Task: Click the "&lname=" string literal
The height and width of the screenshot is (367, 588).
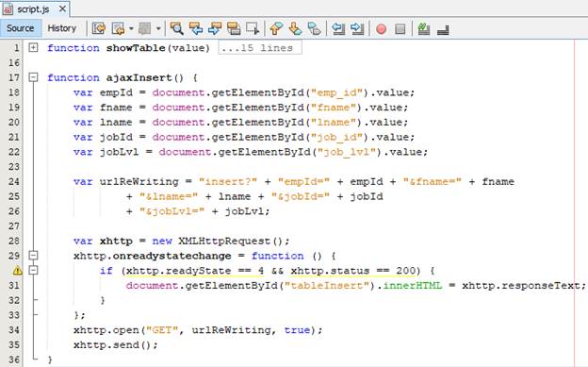Action: pos(169,196)
